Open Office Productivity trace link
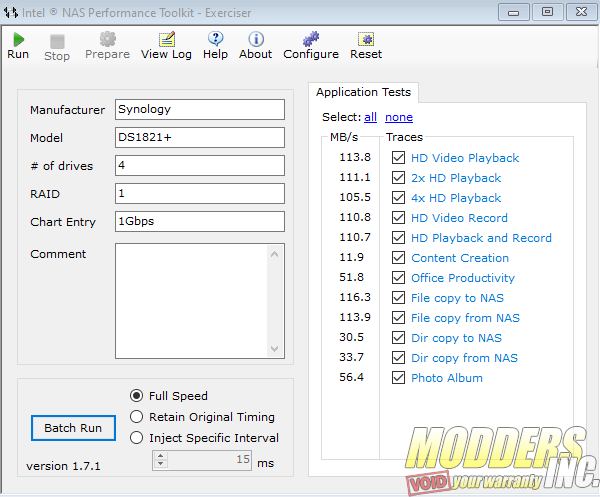 coord(463,278)
